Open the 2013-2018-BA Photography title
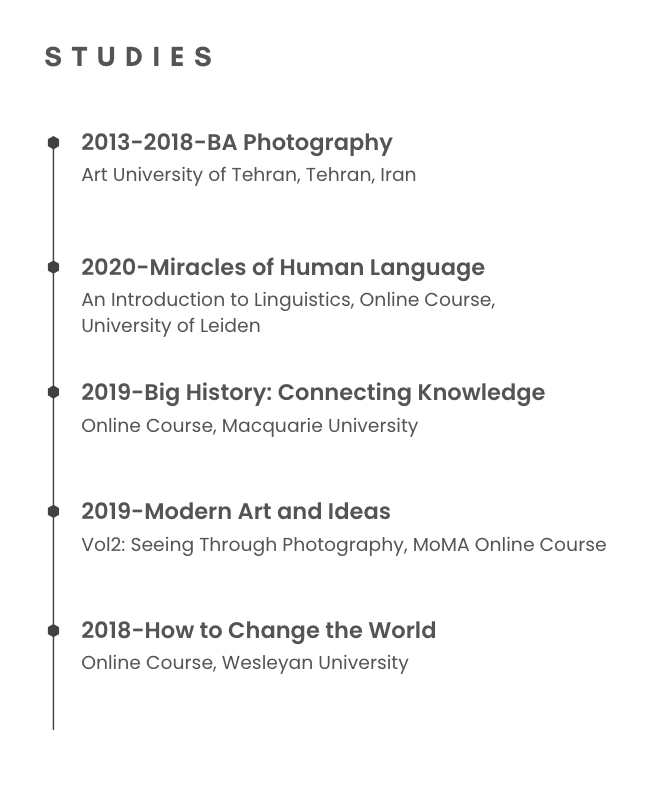 pos(236,143)
